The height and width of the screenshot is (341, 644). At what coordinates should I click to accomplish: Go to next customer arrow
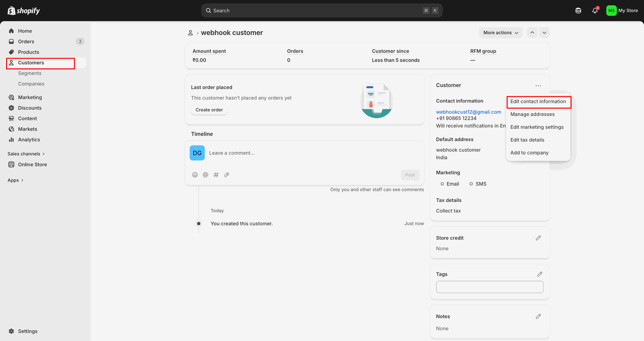tap(544, 33)
